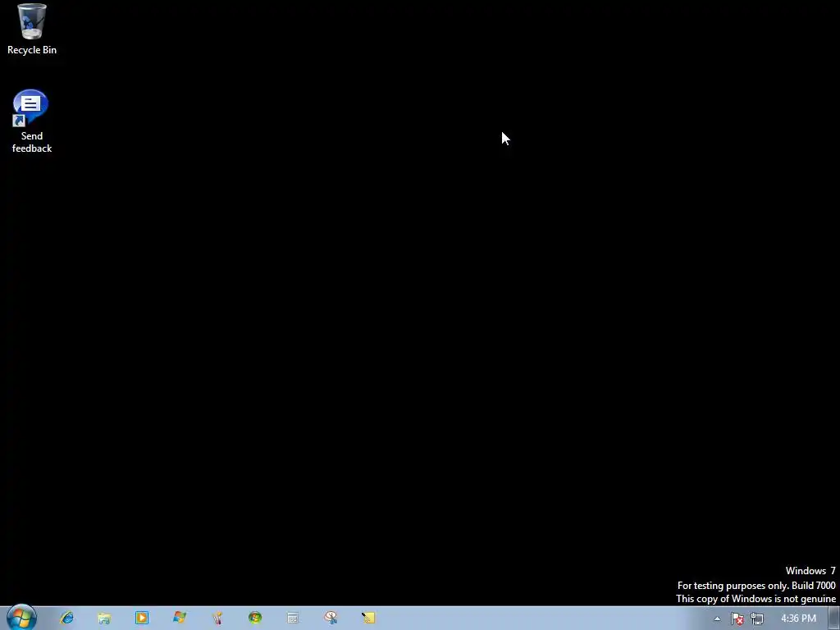
Task: Open the network status tray icon
Action: click(x=757, y=619)
